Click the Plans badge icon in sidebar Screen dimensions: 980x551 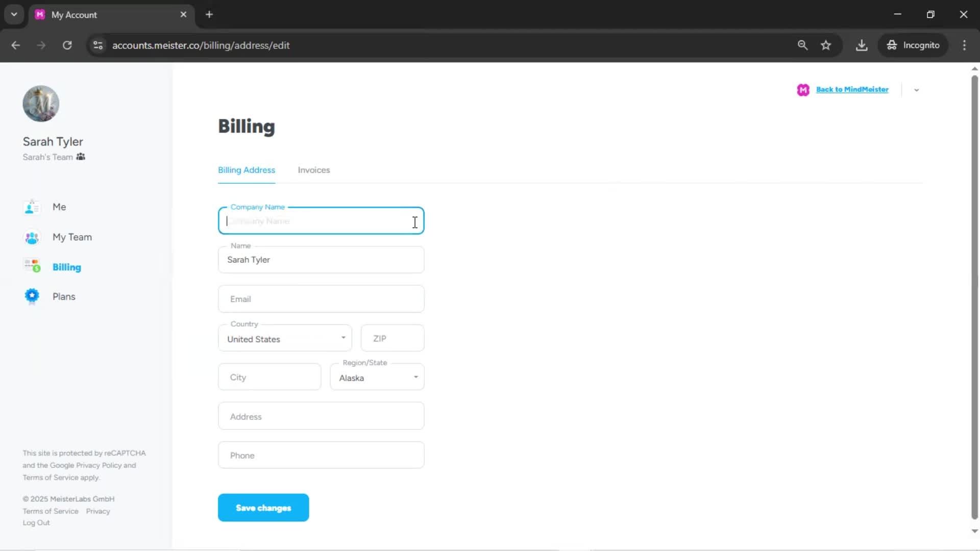(x=32, y=296)
